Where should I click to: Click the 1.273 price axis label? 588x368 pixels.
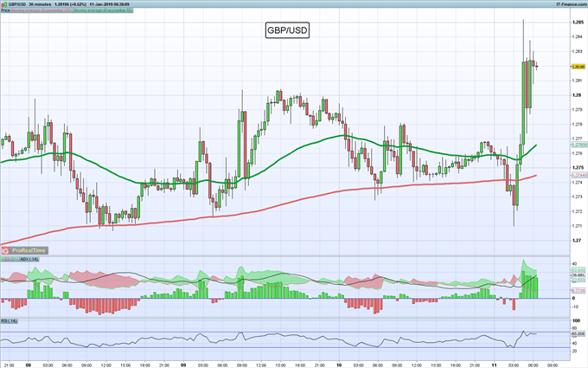(x=578, y=197)
